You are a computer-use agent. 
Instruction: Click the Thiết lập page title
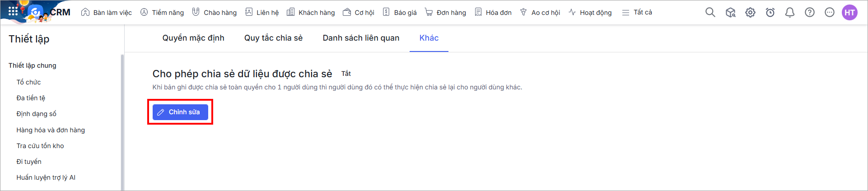pos(29,39)
